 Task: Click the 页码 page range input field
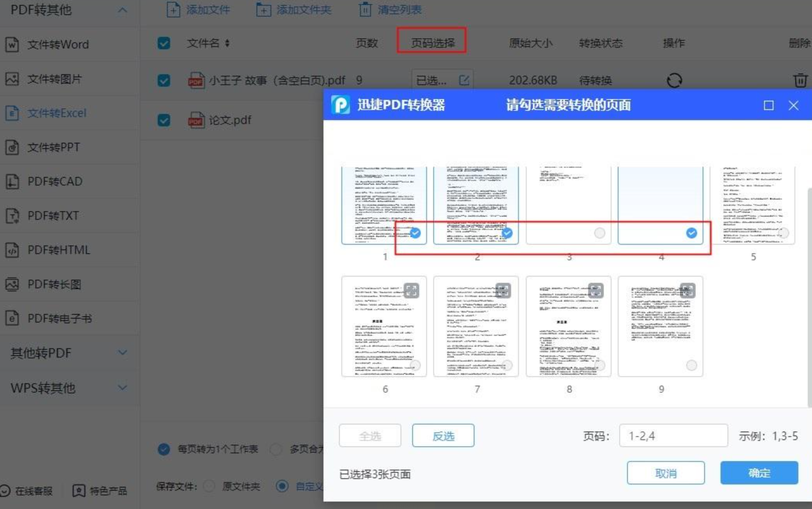pyautogui.click(x=673, y=435)
